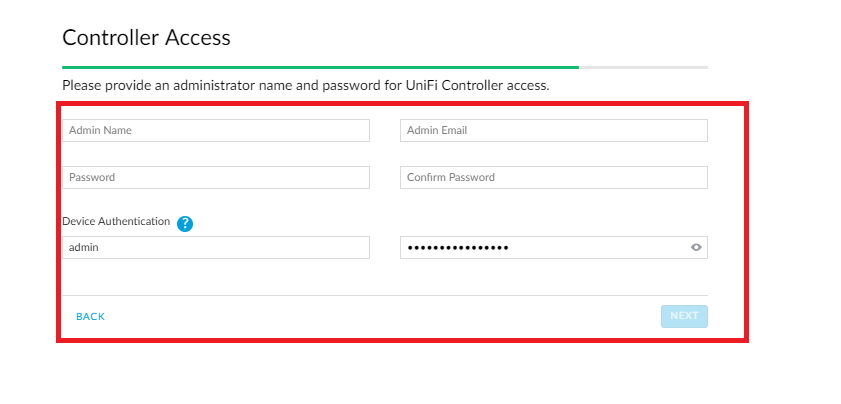
Task: Click the divider line above BACK and NEXT
Action: (x=385, y=295)
